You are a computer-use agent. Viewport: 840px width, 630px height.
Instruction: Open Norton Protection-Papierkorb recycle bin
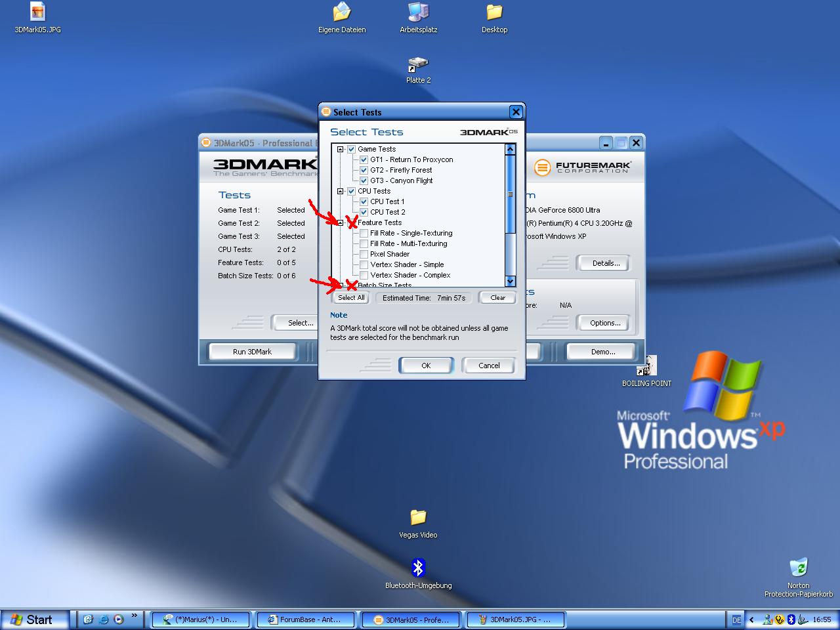(x=799, y=567)
